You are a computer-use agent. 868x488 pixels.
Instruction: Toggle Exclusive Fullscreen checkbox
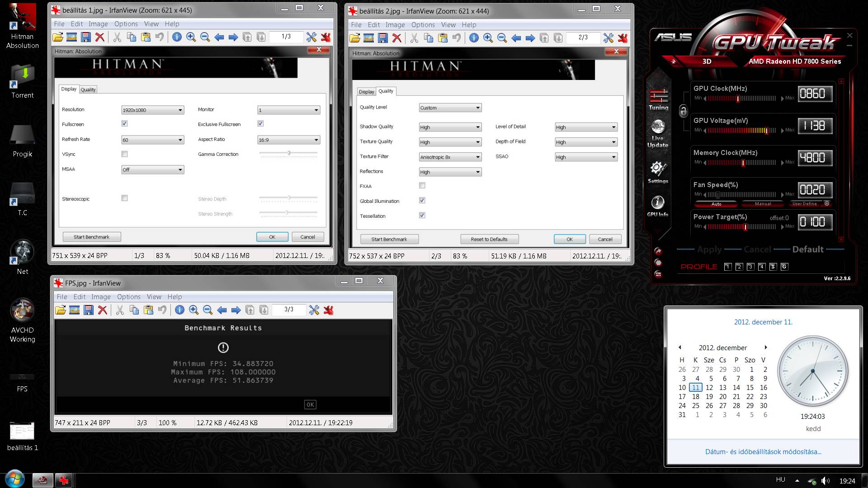tap(260, 123)
